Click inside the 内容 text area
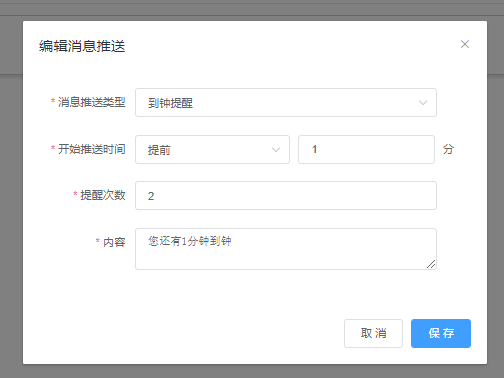 [x=286, y=249]
